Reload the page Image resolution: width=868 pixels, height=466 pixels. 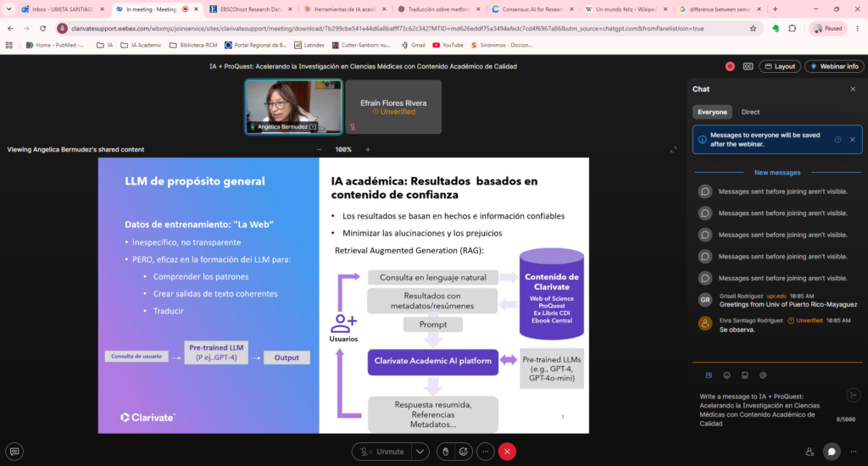point(42,28)
